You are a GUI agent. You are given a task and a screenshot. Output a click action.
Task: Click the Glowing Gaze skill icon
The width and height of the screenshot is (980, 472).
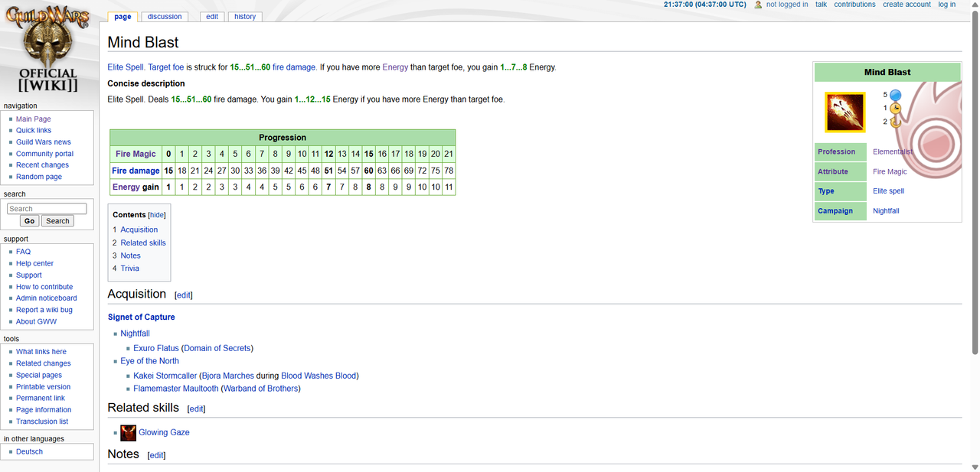pyautogui.click(x=128, y=432)
